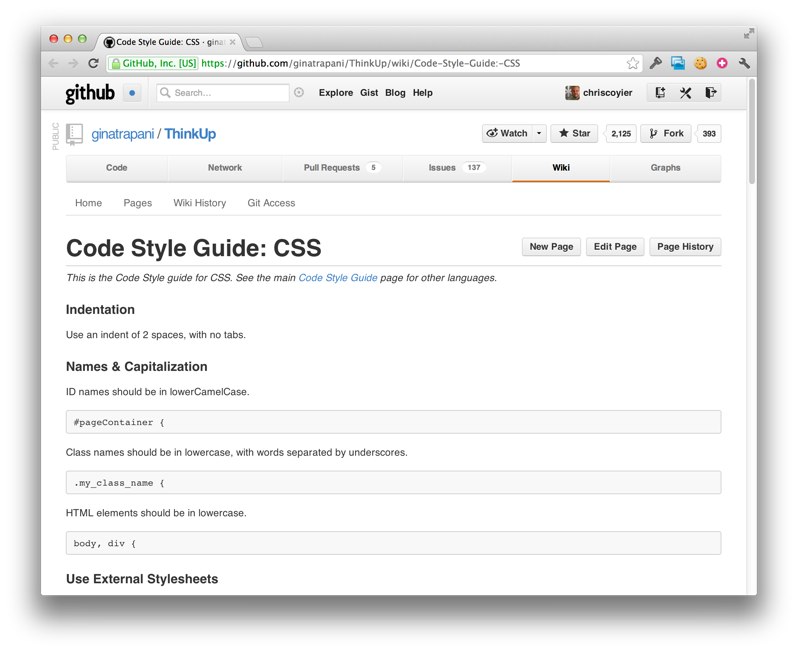Click the sign out icon
This screenshot has width=798, height=652.
[x=710, y=93]
